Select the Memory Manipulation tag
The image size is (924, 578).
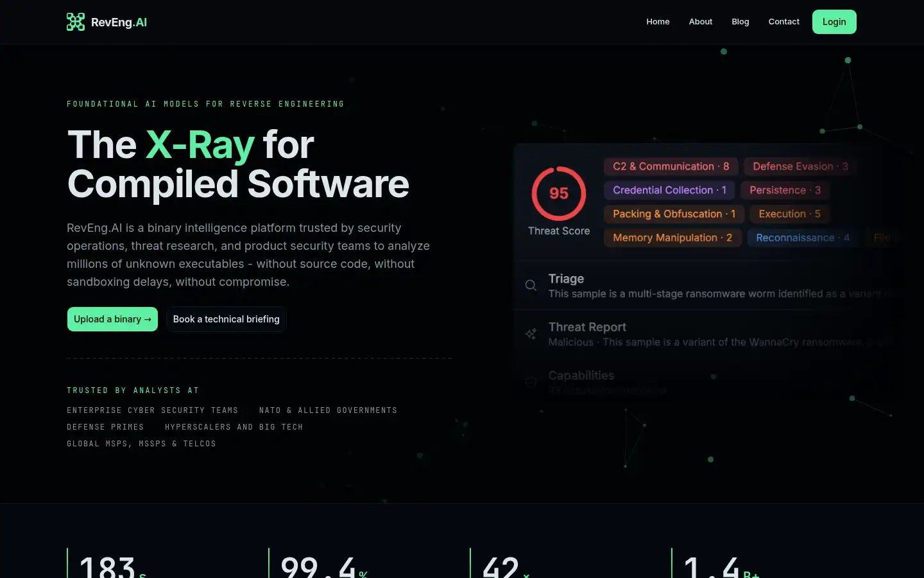(x=672, y=238)
